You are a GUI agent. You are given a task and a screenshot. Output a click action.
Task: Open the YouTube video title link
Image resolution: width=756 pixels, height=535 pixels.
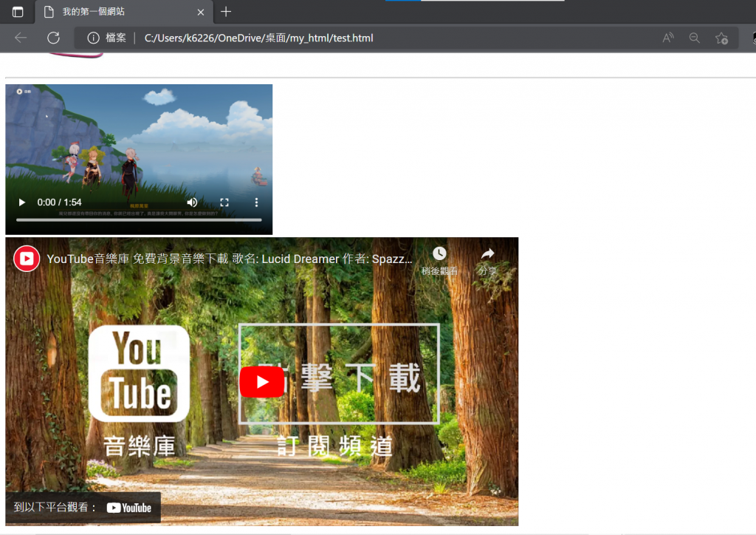pos(230,259)
